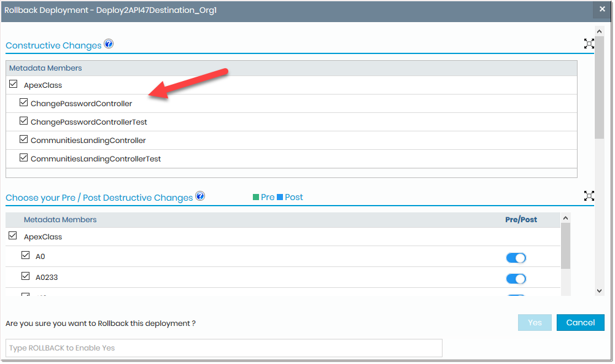Close the Rollback Deployment dialog
615x364 pixels.
[x=602, y=10]
